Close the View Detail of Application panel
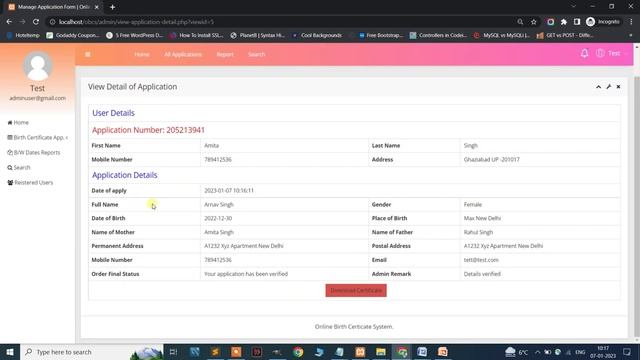 coord(618,87)
